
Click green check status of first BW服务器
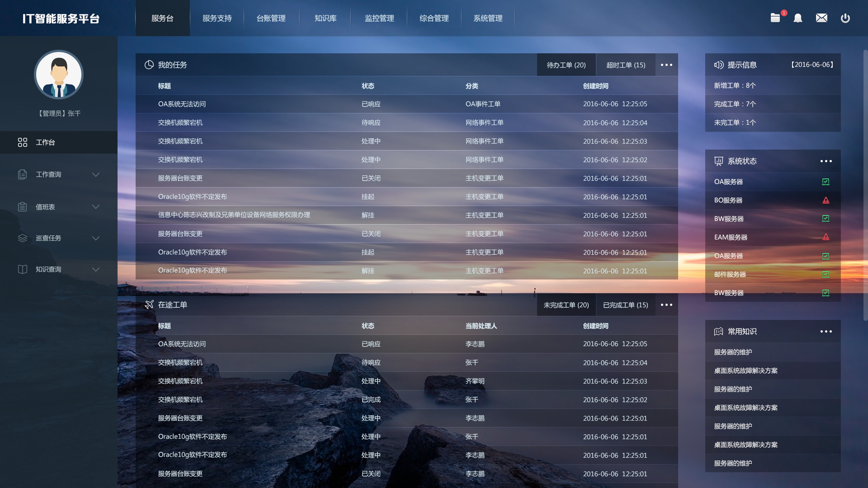tap(826, 219)
